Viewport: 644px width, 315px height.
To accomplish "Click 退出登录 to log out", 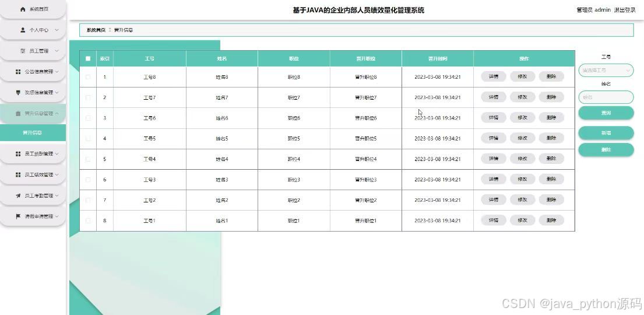I will pos(625,10).
